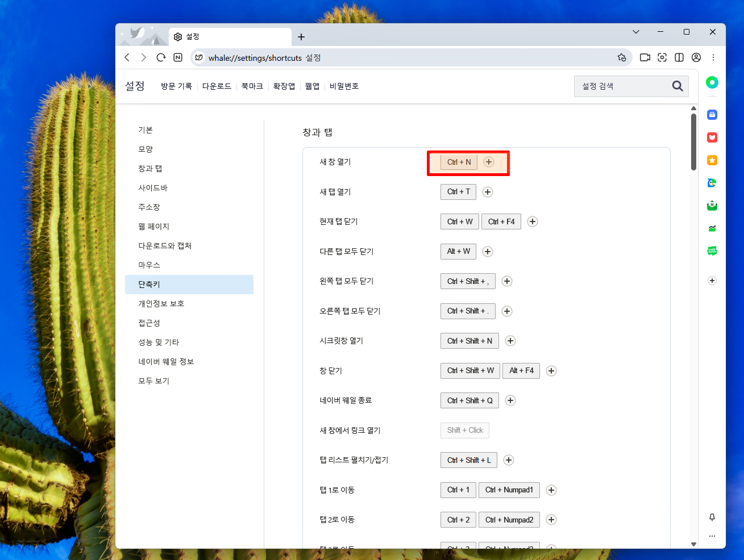The width and height of the screenshot is (744, 560).
Task: Add shortcut for 현재 탭 닫기
Action: click(x=533, y=222)
